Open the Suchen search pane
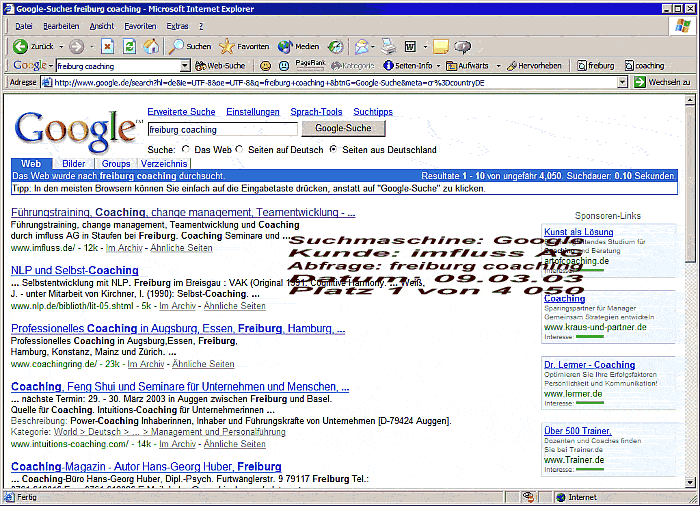 click(190, 46)
